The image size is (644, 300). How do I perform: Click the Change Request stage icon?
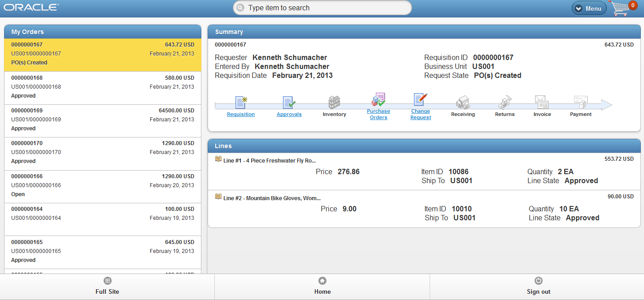pyautogui.click(x=421, y=100)
